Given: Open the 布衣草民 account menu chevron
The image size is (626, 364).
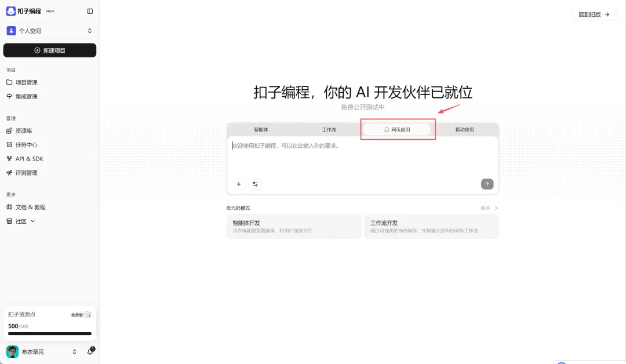Looking at the screenshot, I should click(74, 352).
